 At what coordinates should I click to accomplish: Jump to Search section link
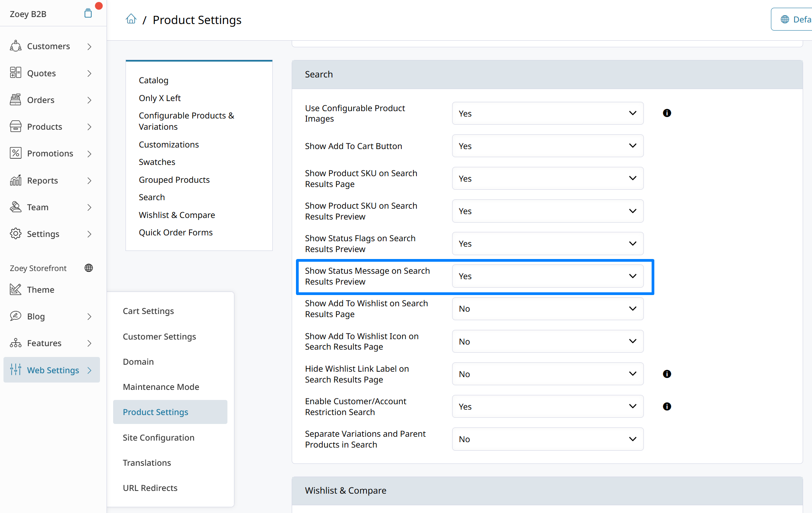pyautogui.click(x=152, y=197)
